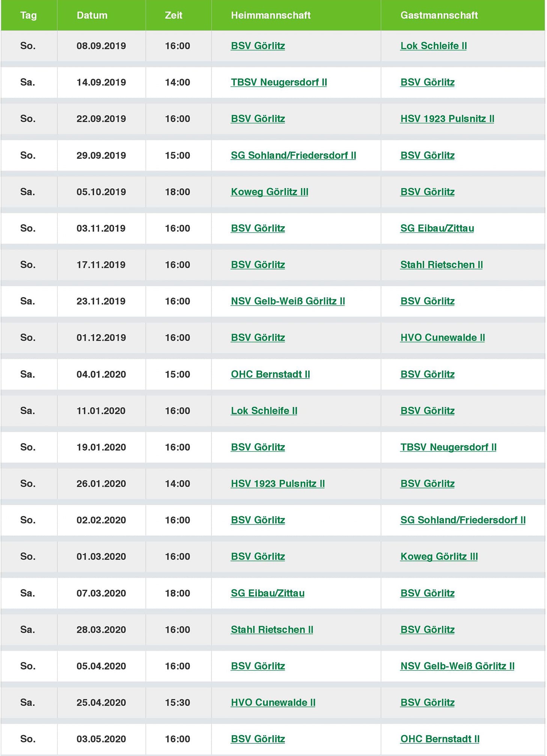547x756 pixels.
Task: Click SG Eibau/Zittau guest team on 03.11.2019
Action: (437, 228)
